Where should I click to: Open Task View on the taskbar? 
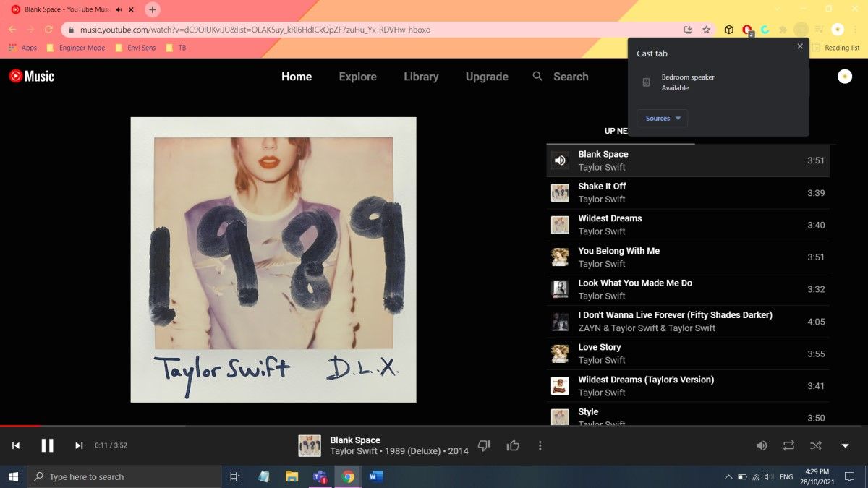235,476
